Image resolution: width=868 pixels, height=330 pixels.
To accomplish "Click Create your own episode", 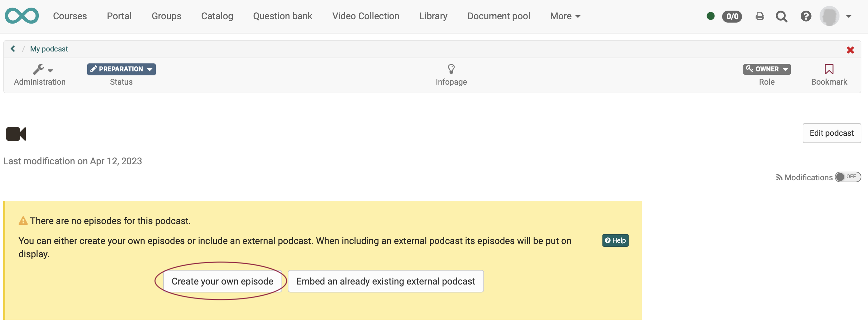I will [222, 282].
